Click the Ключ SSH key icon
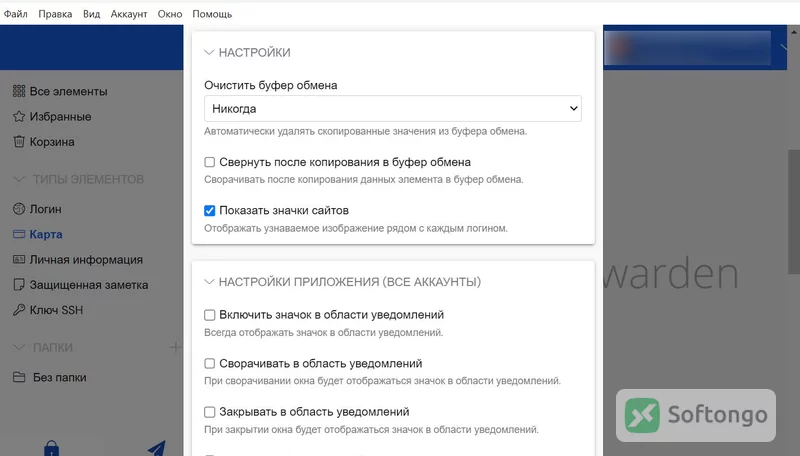This screenshot has width=800, height=456. point(19,310)
